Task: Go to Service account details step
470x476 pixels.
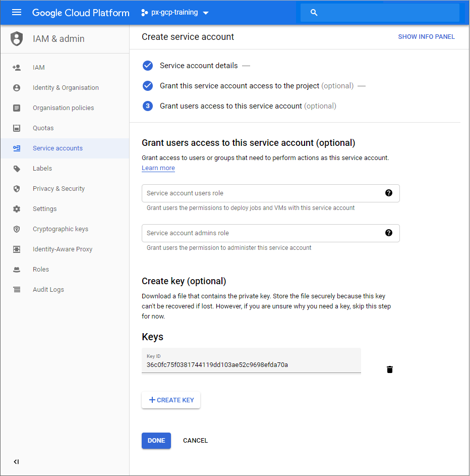Action: point(198,66)
